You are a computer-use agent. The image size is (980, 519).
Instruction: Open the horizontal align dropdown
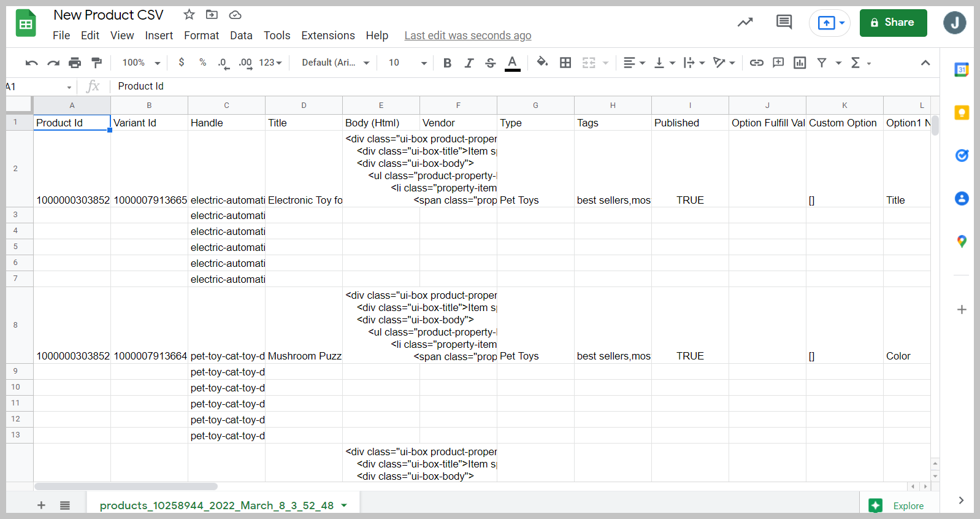[634, 63]
